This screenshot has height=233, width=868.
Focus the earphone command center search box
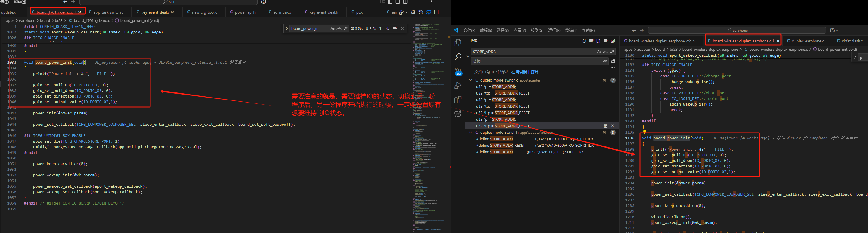point(737,30)
